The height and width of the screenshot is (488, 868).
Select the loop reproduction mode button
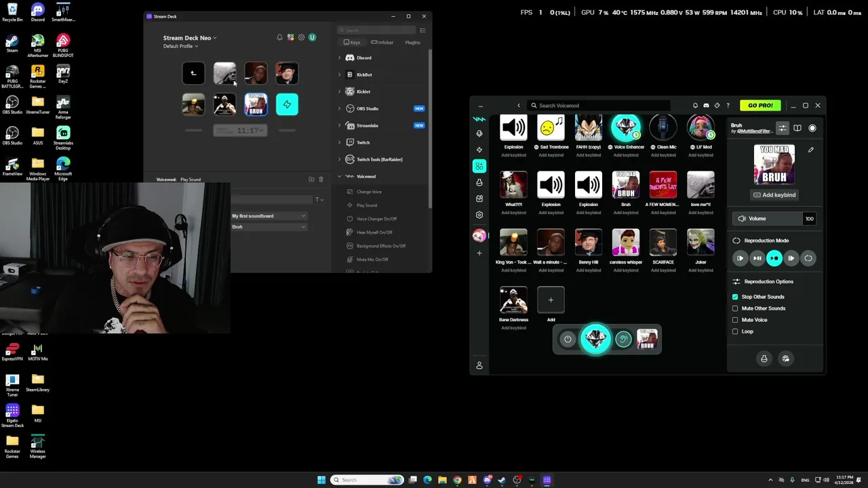(x=808, y=258)
